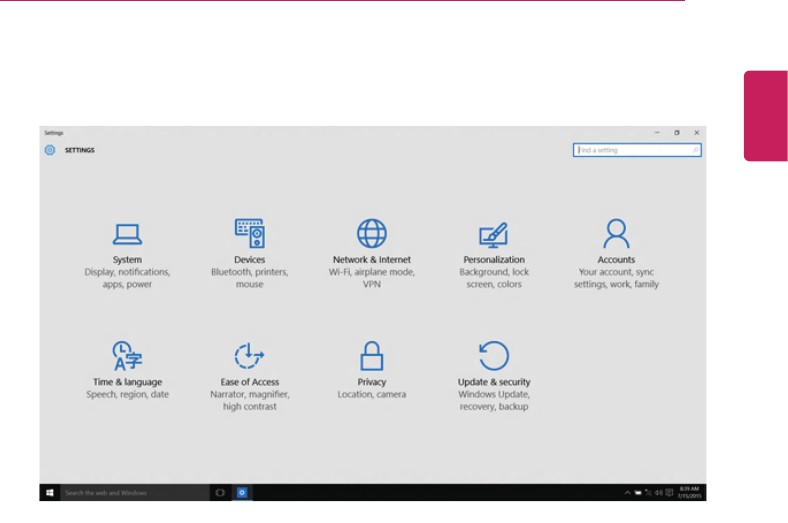Open the Time & language clock icon
Screen dimensions: 788x523
click(x=127, y=356)
